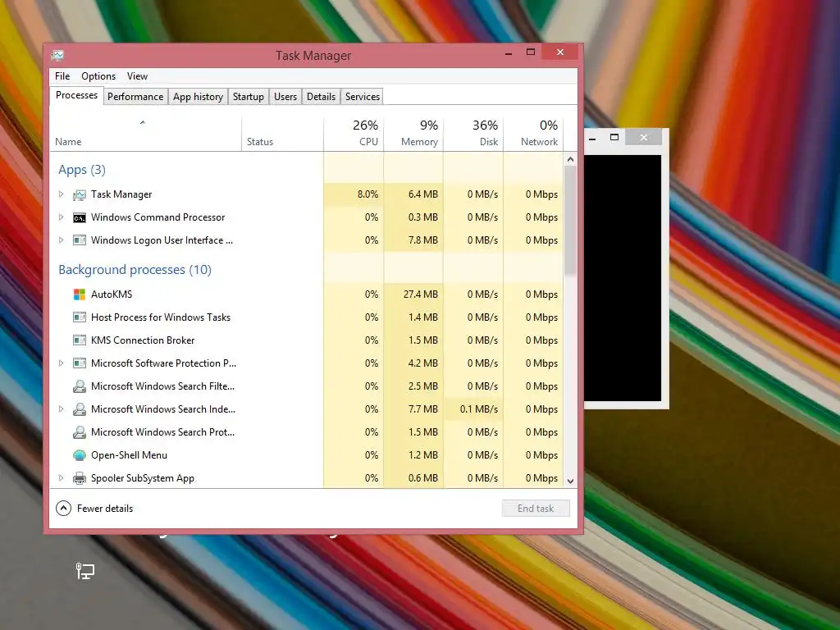Click the Windows Logon User Interface icon
Image resolution: width=840 pixels, height=630 pixels.
pos(80,240)
